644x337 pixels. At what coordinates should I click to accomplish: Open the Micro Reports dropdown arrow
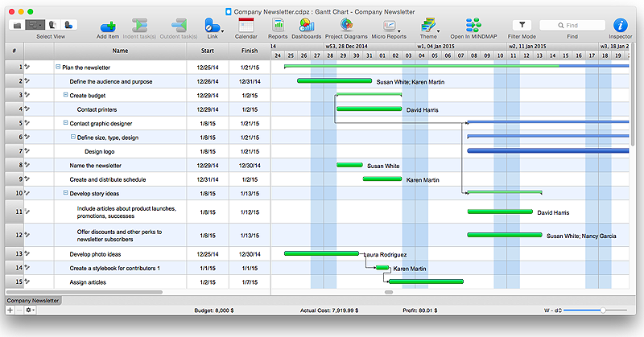[398, 31]
